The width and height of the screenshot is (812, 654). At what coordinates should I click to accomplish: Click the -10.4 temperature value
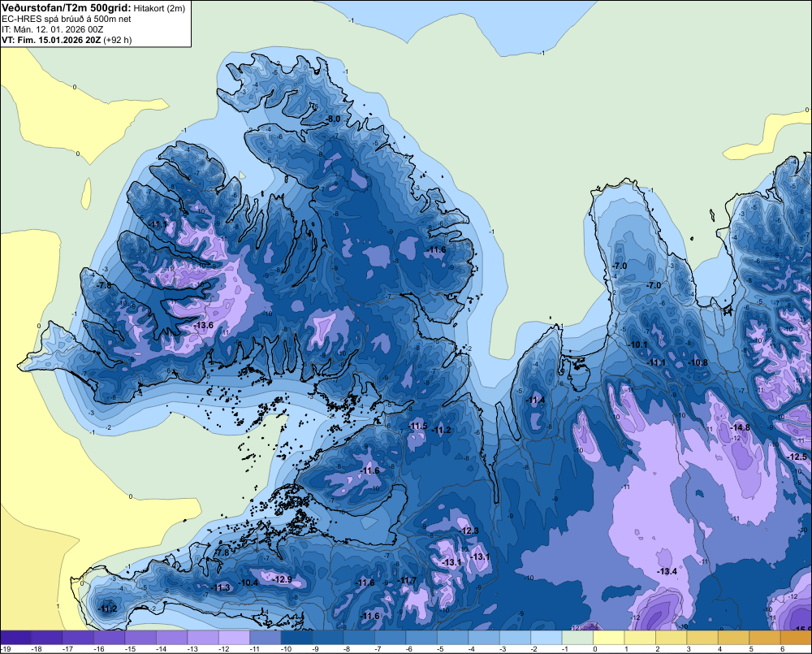pyautogui.click(x=248, y=583)
